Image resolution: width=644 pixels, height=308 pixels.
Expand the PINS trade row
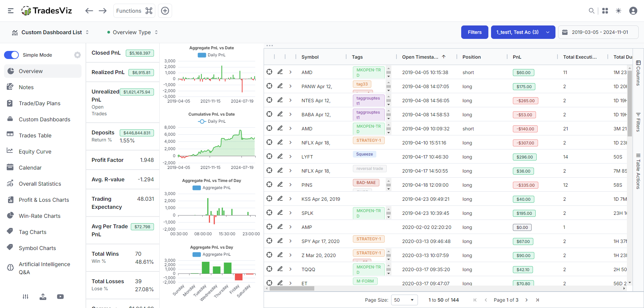[x=290, y=185]
